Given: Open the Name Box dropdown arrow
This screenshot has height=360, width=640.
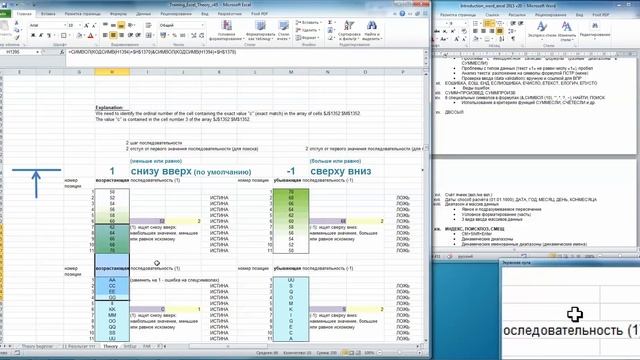Looking at the screenshot, I should [x=38, y=52].
